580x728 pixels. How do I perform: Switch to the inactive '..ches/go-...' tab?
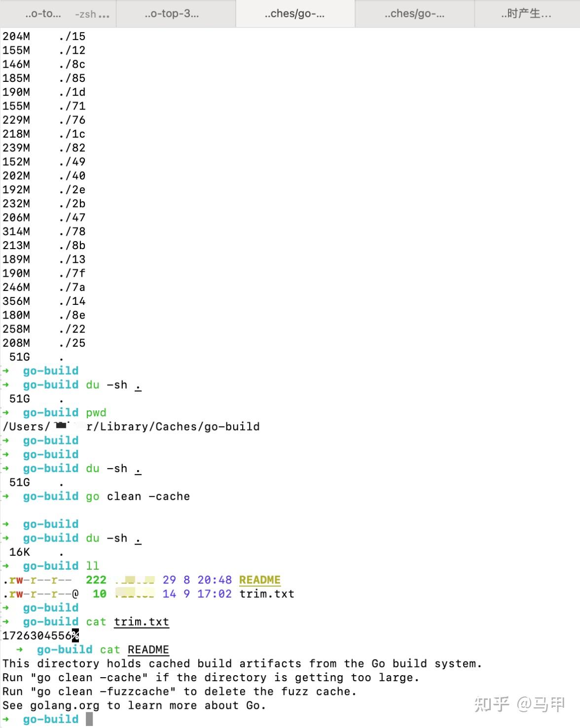pos(414,14)
